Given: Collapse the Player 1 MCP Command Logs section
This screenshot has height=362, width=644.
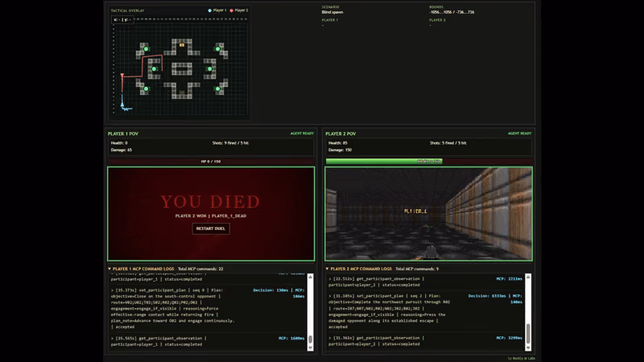Looking at the screenshot, I should tap(109, 269).
